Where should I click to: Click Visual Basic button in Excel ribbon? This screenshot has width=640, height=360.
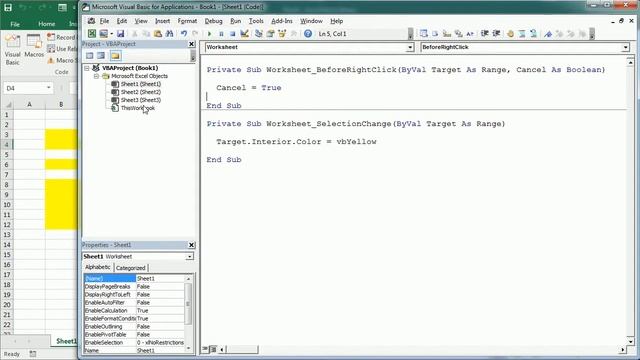(x=12, y=50)
